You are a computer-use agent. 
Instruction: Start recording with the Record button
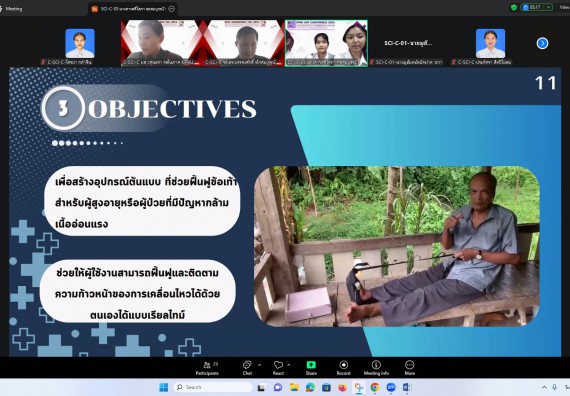coord(343,368)
